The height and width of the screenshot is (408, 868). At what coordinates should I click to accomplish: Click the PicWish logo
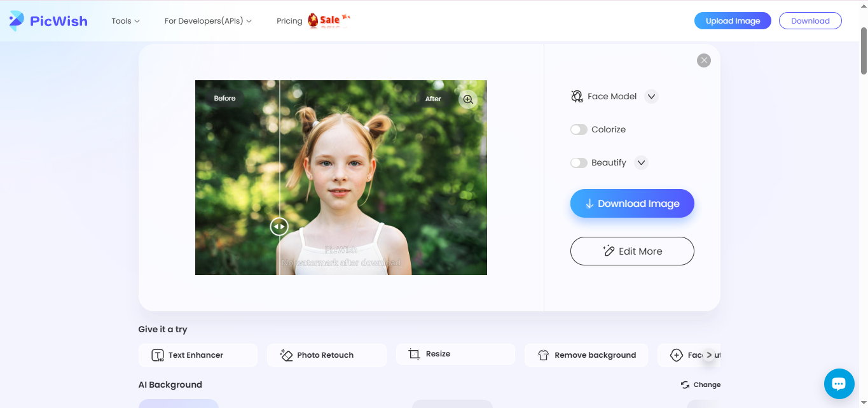tap(48, 20)
